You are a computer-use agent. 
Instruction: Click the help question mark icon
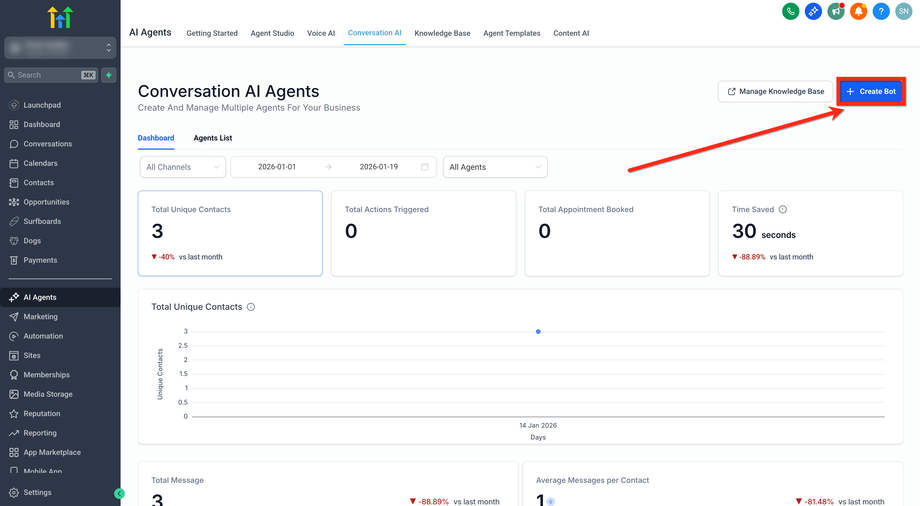881,11
